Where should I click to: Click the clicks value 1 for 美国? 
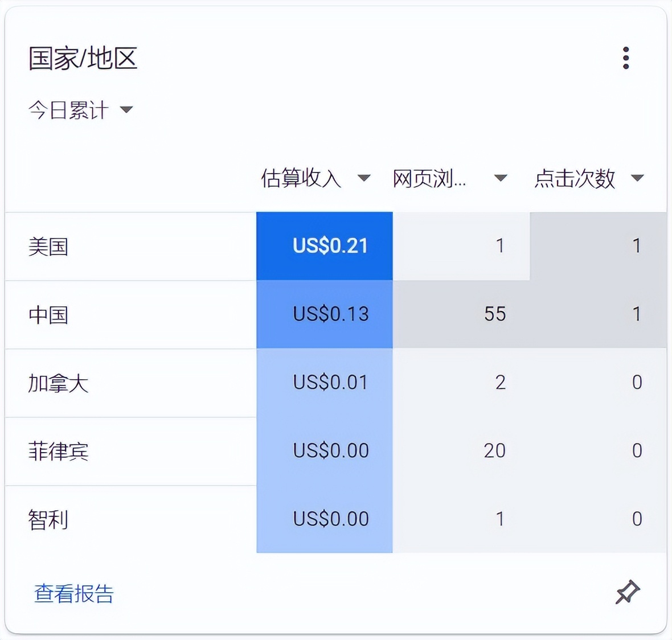click(x=637, y=245)
